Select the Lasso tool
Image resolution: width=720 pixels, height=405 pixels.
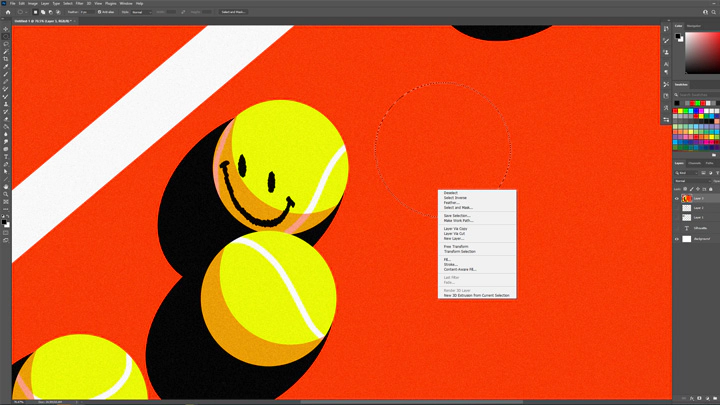click(6, 44)
